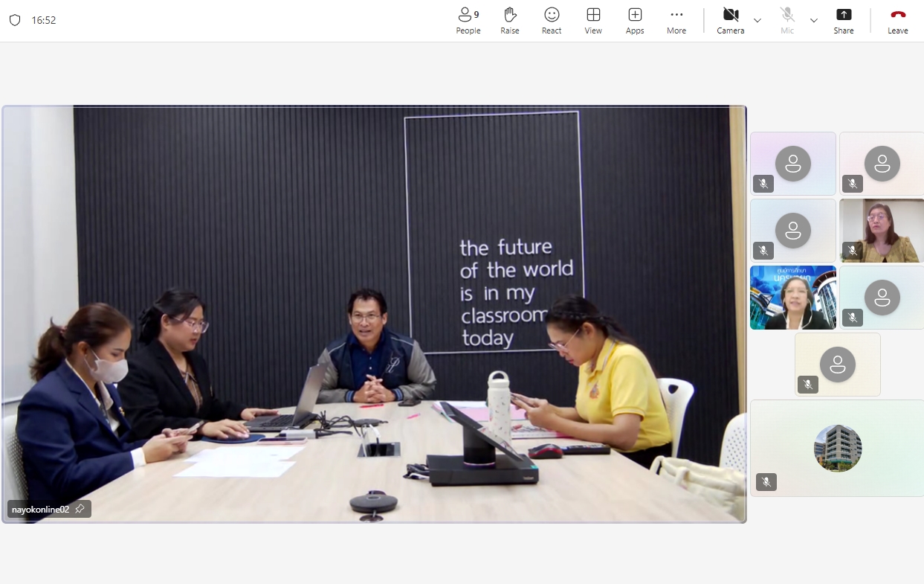Share your screen content

tap(843, 21)
